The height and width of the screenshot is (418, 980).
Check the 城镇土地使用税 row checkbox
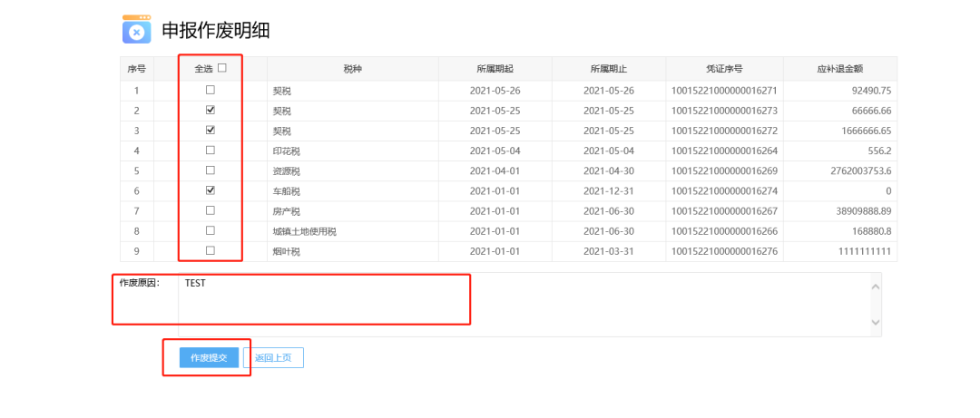(211, 230)
